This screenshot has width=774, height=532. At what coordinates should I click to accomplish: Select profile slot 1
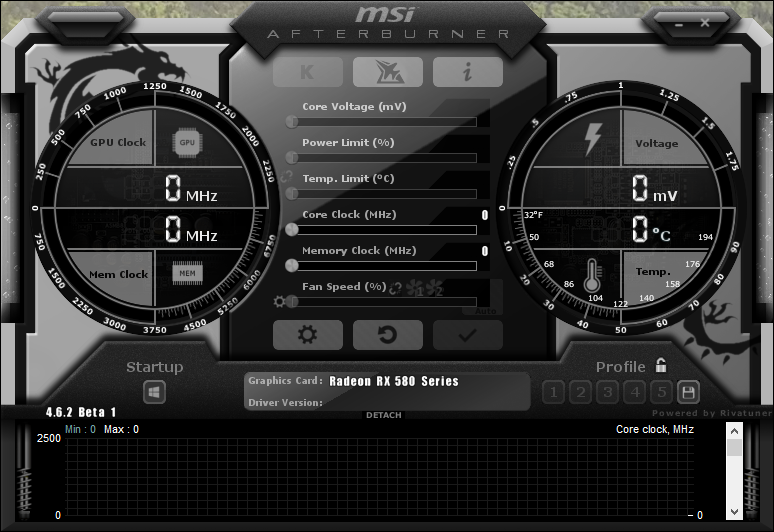tap(553, 392)
